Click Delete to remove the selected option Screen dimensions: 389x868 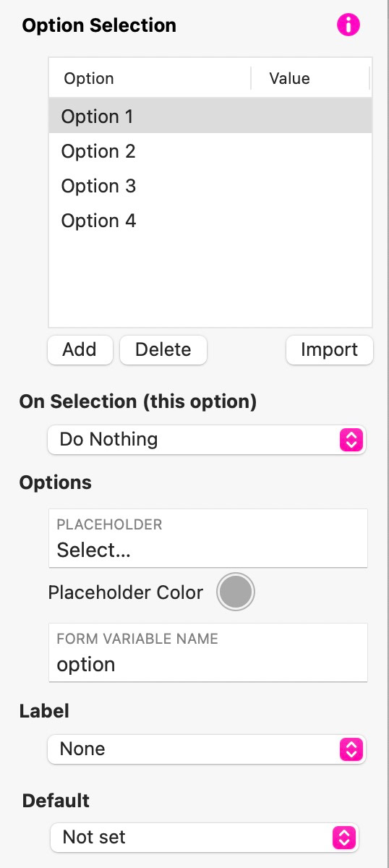(x=163, y=350)
